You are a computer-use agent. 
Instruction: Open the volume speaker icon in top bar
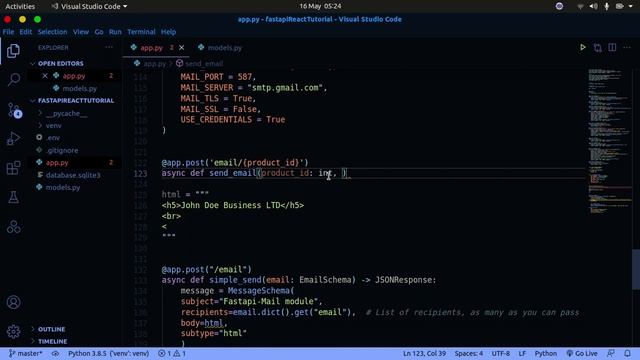593,6
